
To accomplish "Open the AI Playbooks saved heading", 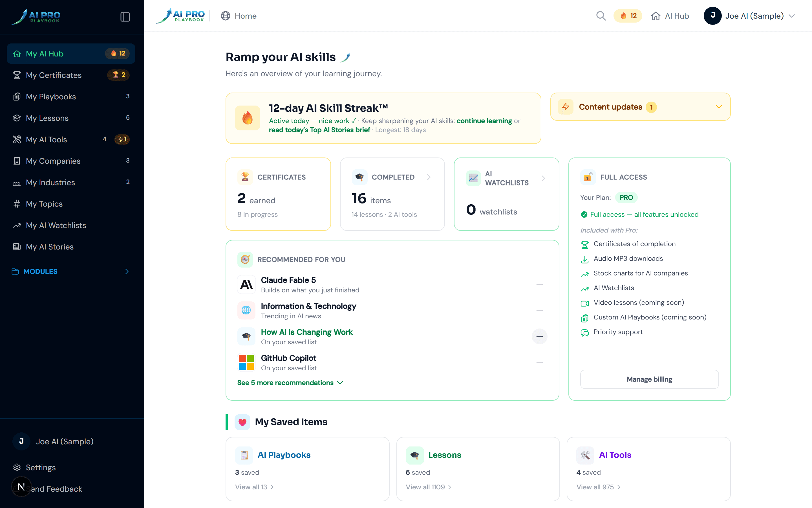I will point(284,455).
